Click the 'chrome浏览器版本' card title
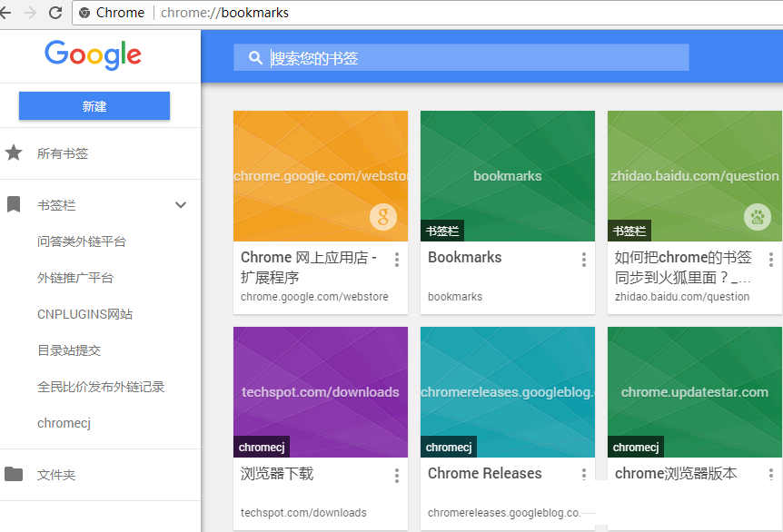This screenshot has height=532, width=783. [x=676, y=473]
